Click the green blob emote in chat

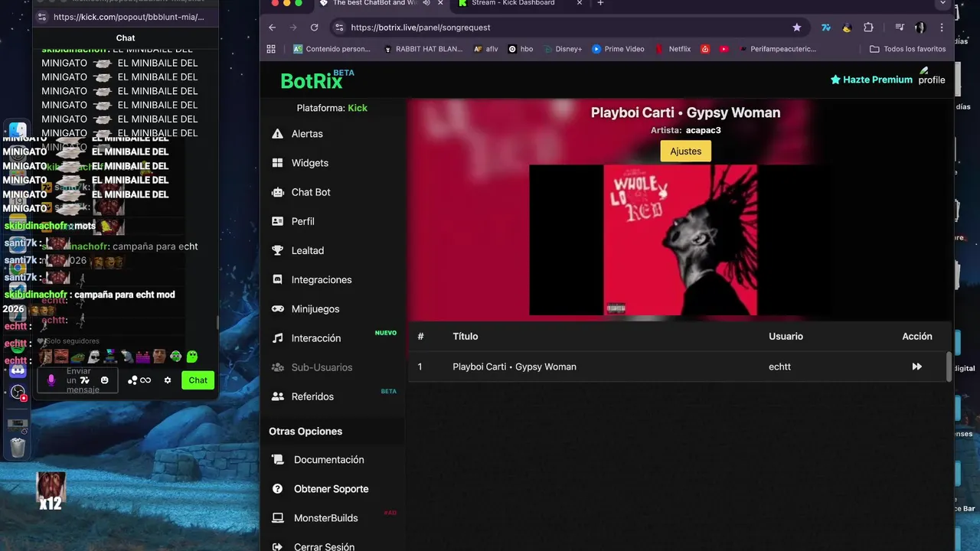192,357
